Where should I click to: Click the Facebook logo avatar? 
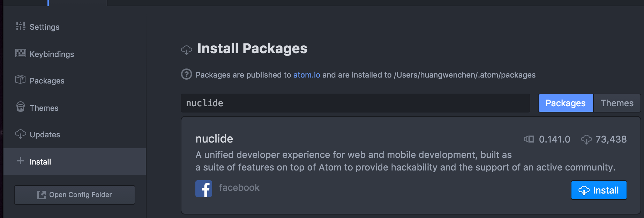point(204,189)
